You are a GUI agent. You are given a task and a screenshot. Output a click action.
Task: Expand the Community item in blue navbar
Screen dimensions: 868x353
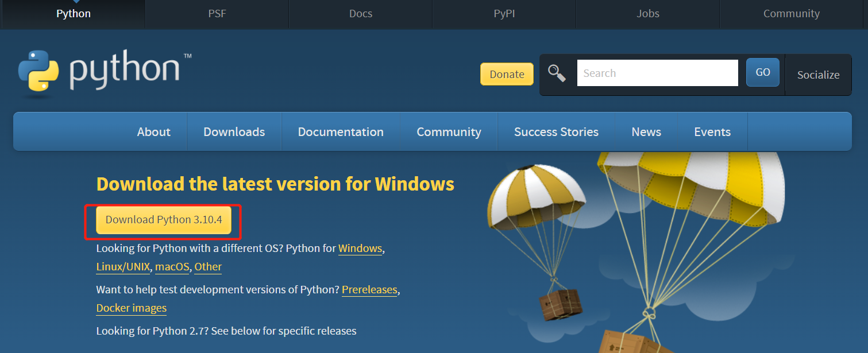(449, 132)
